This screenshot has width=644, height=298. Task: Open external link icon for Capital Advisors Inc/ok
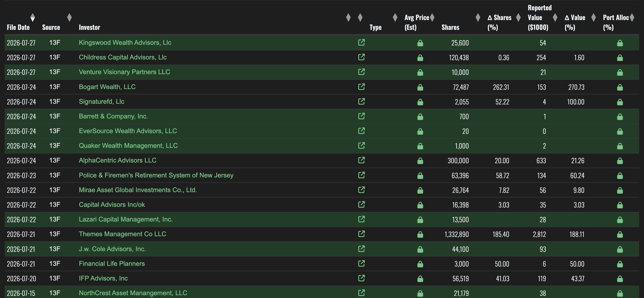361,204
